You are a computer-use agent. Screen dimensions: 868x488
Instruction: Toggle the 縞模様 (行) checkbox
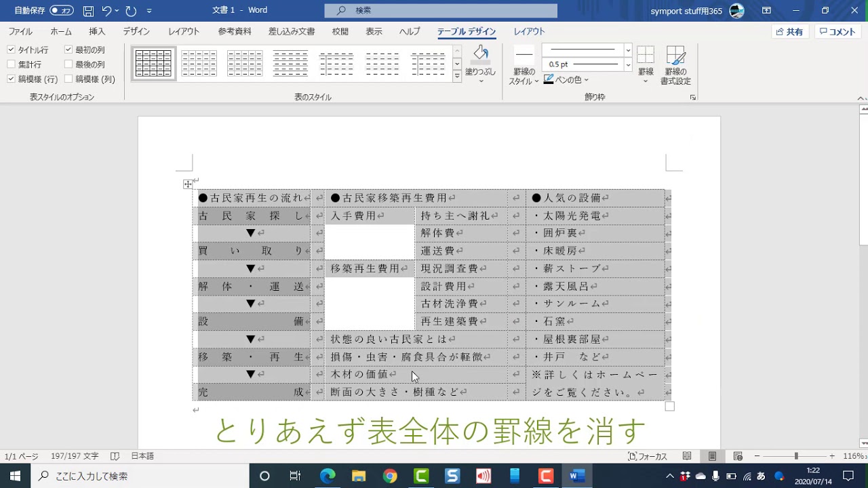coord(11,79)
